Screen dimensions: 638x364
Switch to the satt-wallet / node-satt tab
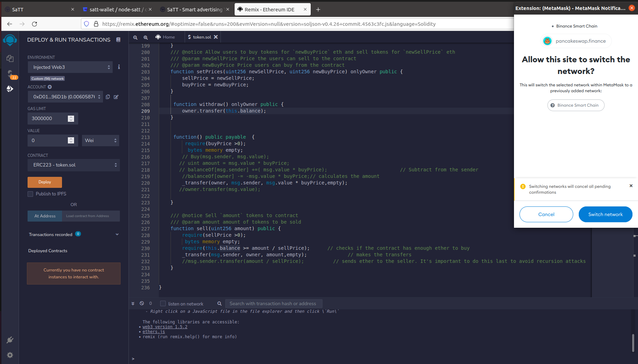click(117, 10)
